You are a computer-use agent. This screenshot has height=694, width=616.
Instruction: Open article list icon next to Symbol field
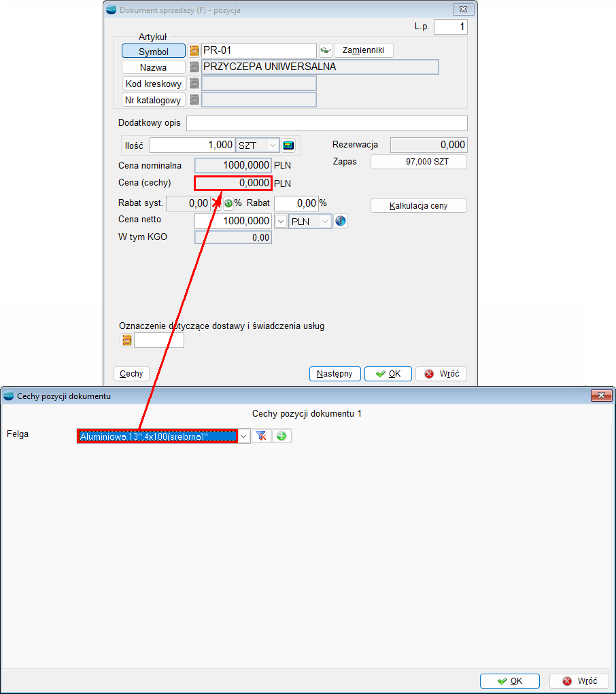click(194, 51)
